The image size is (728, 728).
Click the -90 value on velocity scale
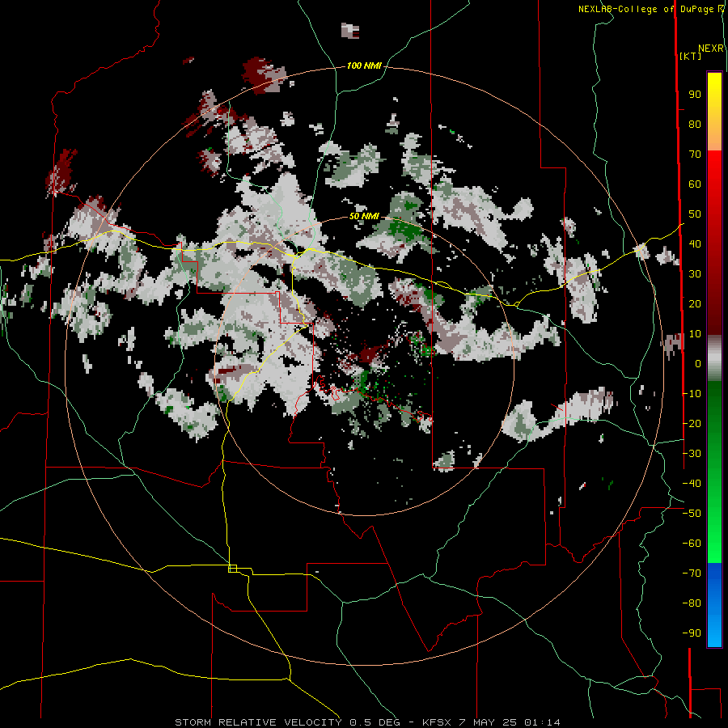tap(692, 633)
